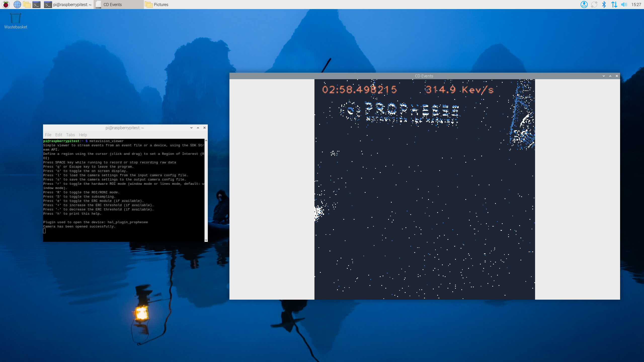This screenshot has width=644, height=362.
Task: Close the CD Events window
Action: point(617,76)
